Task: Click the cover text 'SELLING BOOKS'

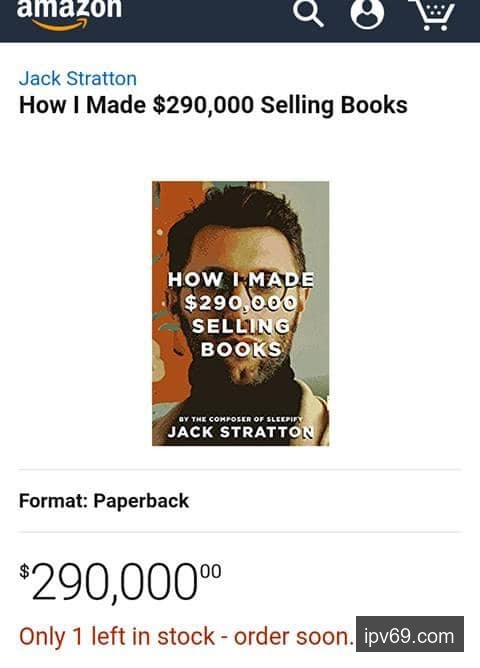Action: pyautogui.click(x=241, y=338)
